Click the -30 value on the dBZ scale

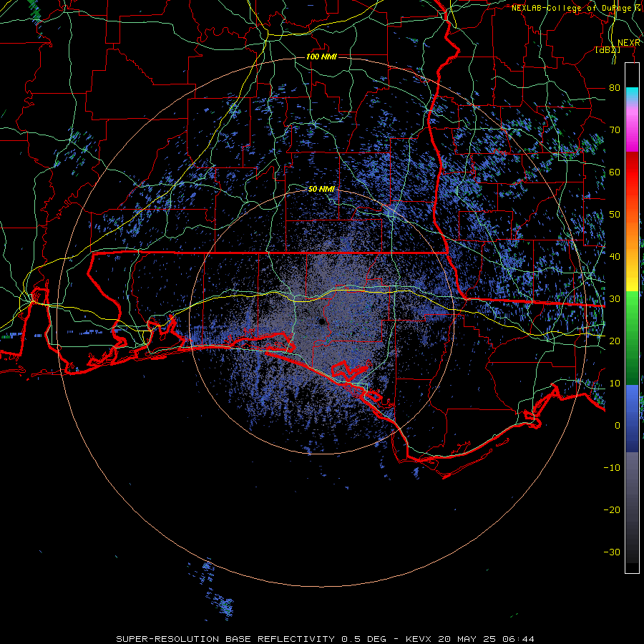[x=612, y=552]
